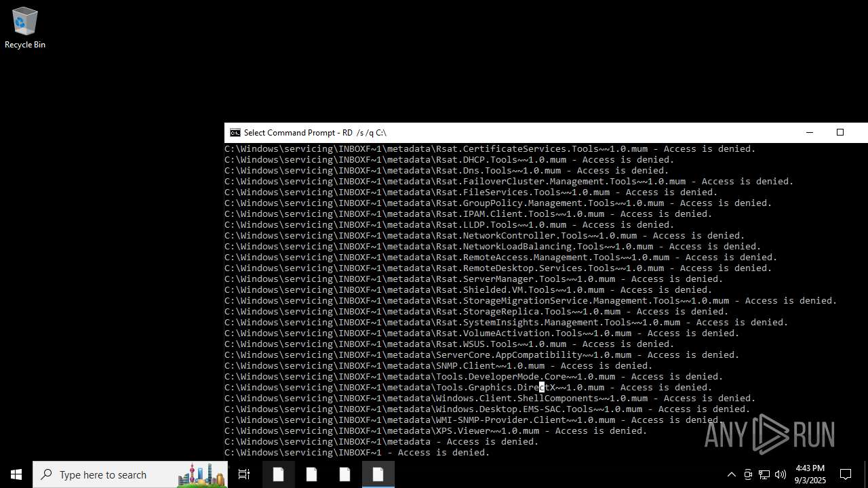Click the Rsat.NetworkController.Tools line
Image resolution: width=868 pixels, height=488 pixels.
(x=485, y=236)
